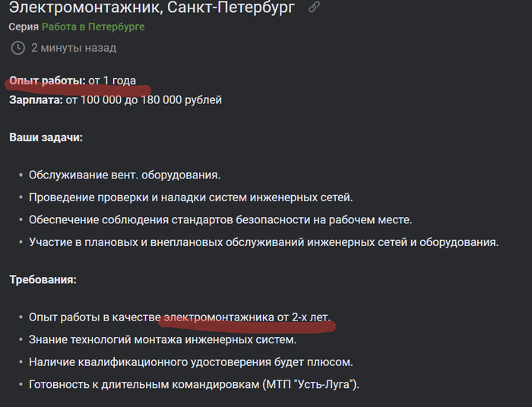Click the 'Обеспечение соблюдения стандартов безопасности' bullet
The width and height of the screenshot is (532, 407).
(x=220, y=219)
